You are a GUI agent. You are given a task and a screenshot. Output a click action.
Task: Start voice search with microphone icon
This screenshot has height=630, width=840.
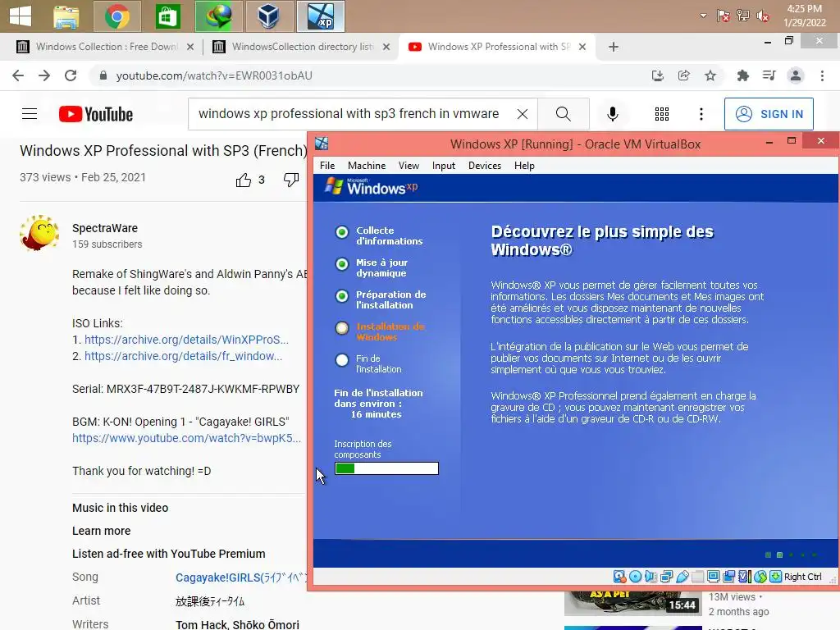coord(613,113)
